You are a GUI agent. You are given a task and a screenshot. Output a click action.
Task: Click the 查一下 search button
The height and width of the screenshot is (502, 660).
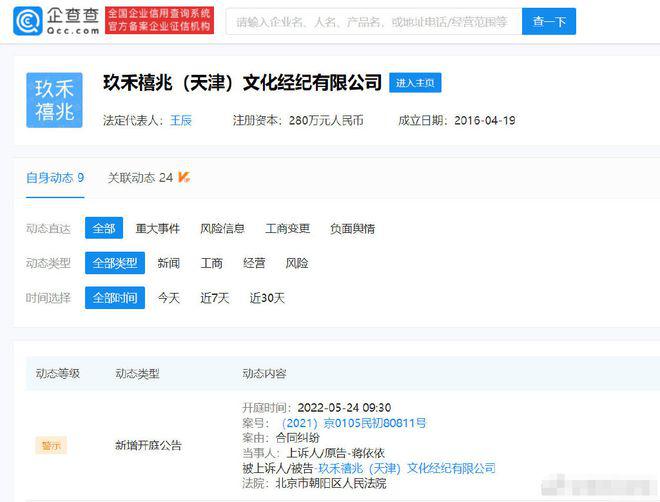click(549, 21)
